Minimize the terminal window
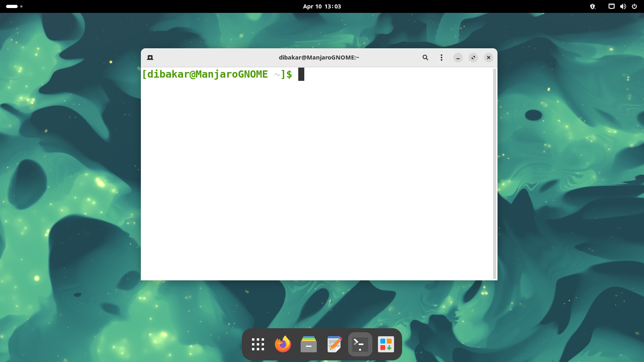Screen dimensions: 644x362 tap(458, 58)
